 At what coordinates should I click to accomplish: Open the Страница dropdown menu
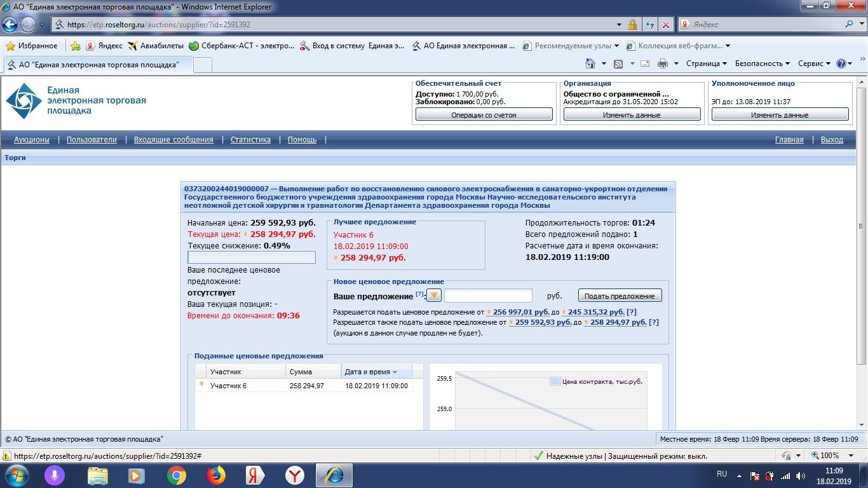click(x=706, y=64)
